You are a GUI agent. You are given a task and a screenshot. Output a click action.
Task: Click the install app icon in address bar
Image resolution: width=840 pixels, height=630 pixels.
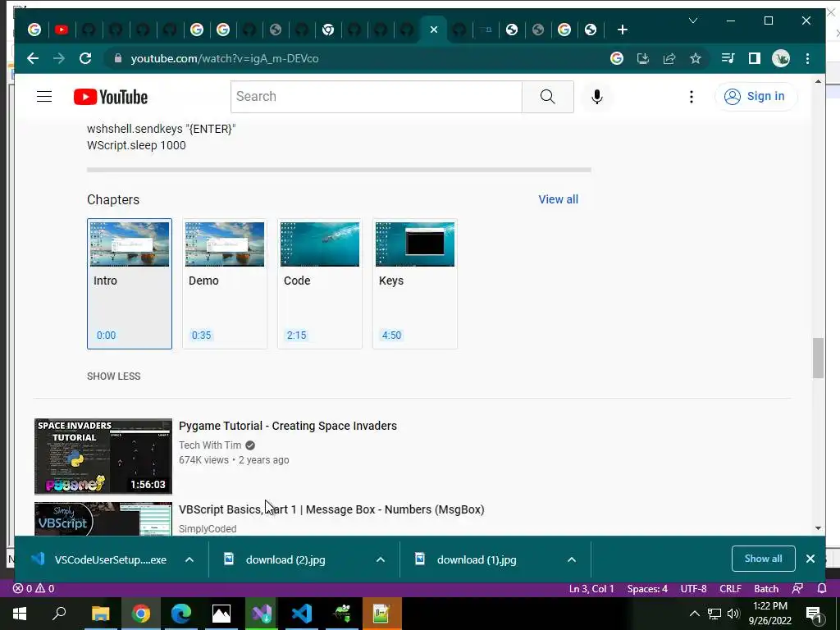pyautogui.click(x=643, y=58)
